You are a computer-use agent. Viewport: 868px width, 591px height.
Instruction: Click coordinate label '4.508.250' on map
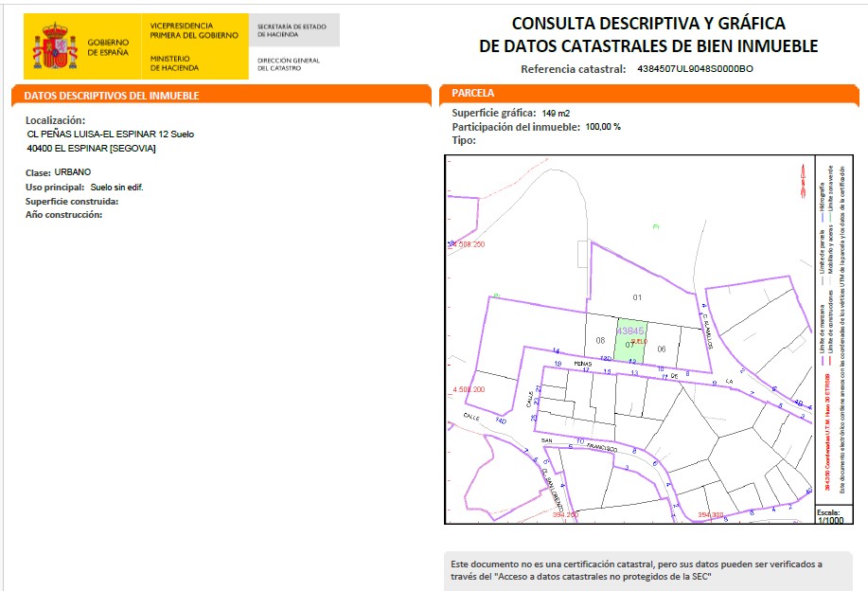[469, 244]
